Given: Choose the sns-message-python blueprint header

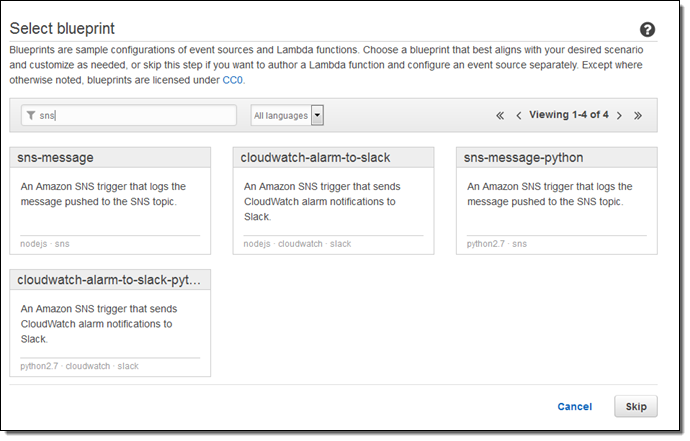Looking at the screenshot, I should click(524, 157).
